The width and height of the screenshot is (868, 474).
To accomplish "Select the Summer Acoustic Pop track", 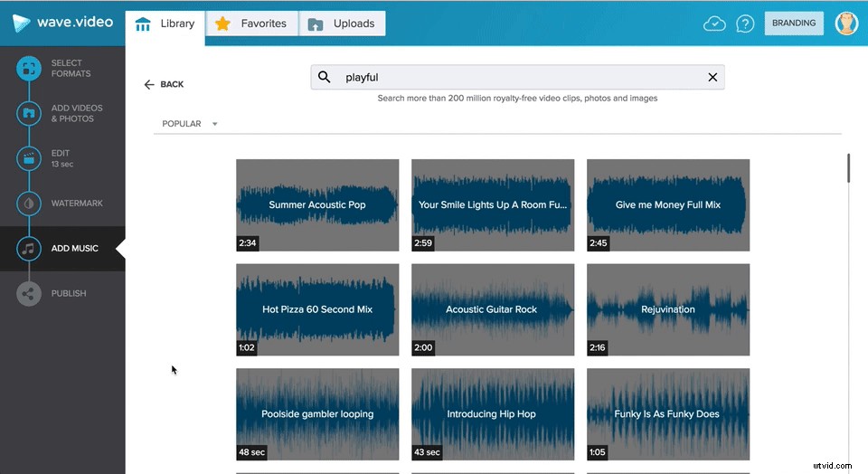I will pyautogui.click(x=317, y=204).
